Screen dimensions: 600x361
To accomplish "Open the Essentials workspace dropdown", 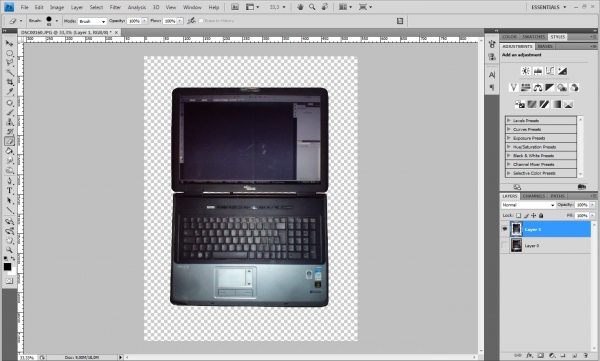I will pyautogui.click(x=548, y=7).
